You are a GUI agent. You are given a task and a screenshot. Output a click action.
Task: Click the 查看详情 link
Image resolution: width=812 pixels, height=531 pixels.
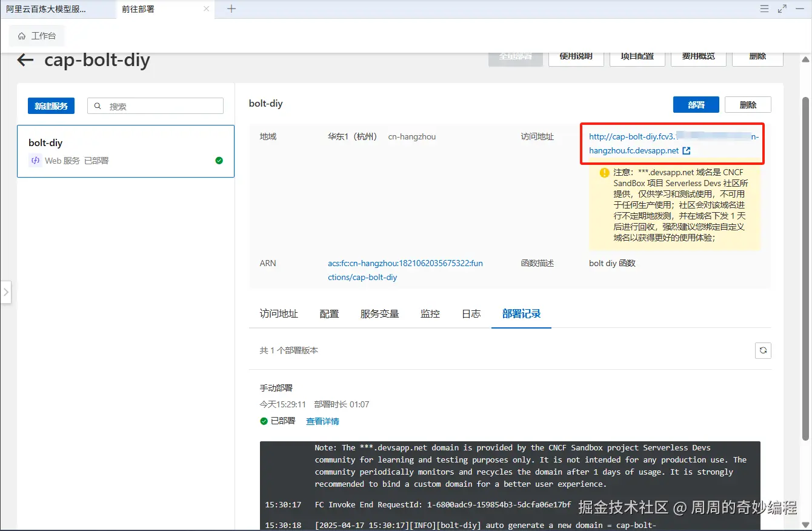pyautogui.click(x=322, y=421)
